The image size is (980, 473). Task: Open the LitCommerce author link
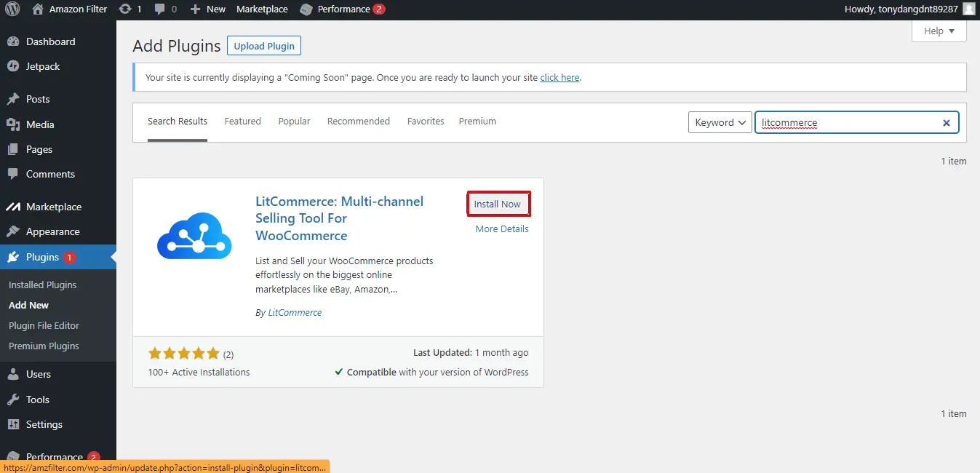coord(295,312)
